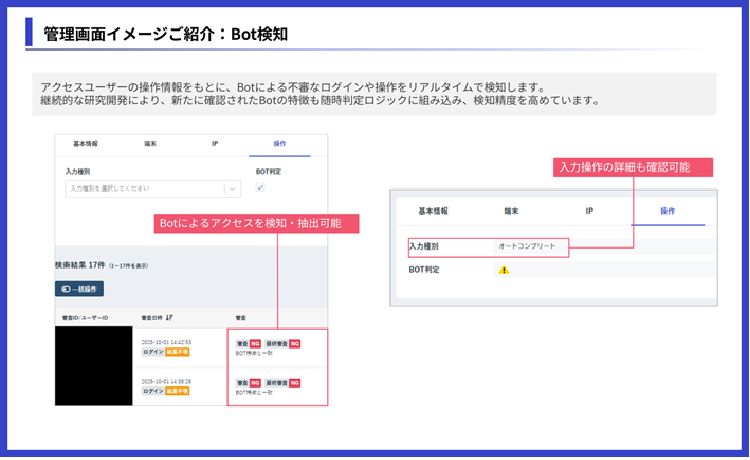Open 基本情報 tab in the search filter panel
Viewport: 750px width, 460px height.
pyautogui.click(x=85, y=143)
